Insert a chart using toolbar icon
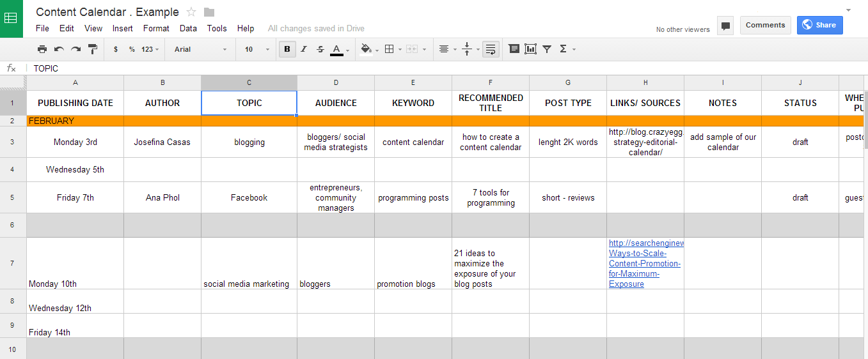Image resolution: width=868 pixels, height=359 pixels. point(530,49)
